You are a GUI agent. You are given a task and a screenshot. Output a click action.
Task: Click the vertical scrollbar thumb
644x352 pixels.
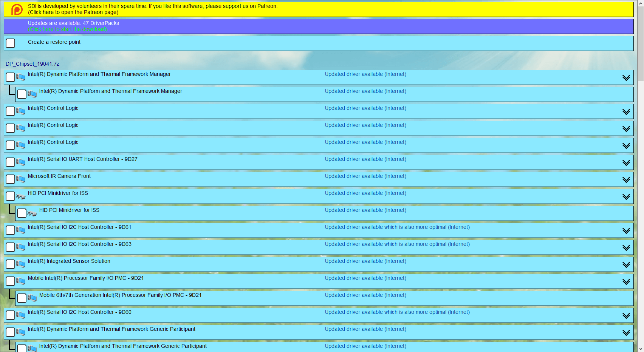pos(641,44)
